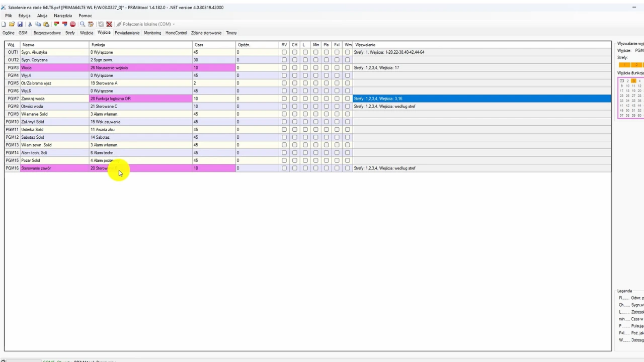Click the Nazwa column header
The image size is (644, 362).
(x=54, y=45)
